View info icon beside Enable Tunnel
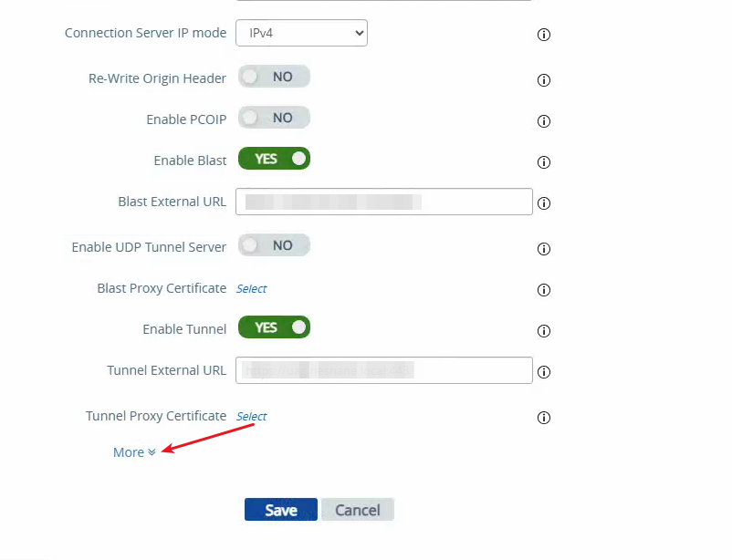 point(544,331)
